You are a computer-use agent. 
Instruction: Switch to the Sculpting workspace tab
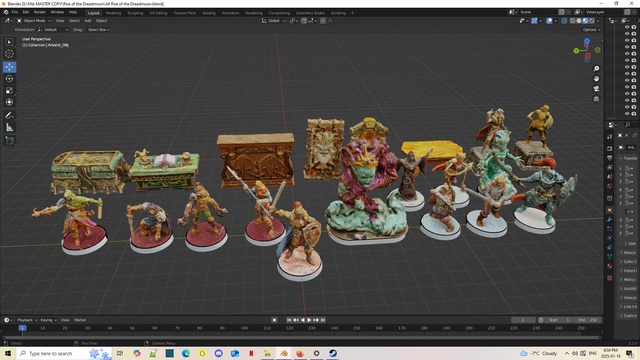tap(135, 13)
